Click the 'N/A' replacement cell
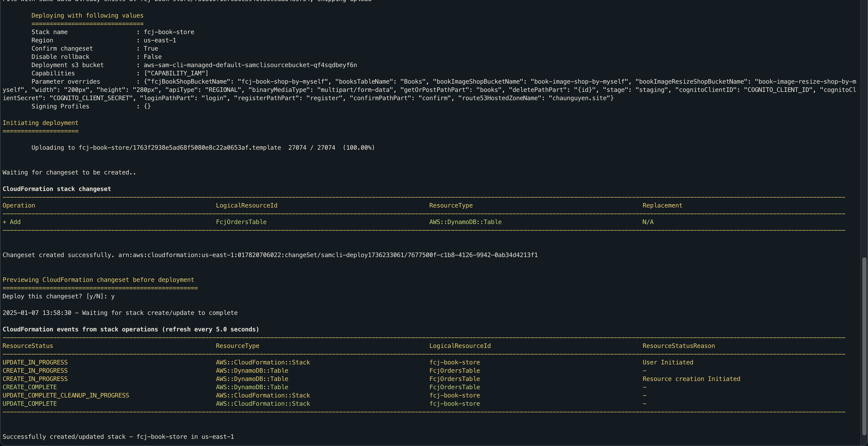This screenshot has height=446, width=868. (648, 222)
